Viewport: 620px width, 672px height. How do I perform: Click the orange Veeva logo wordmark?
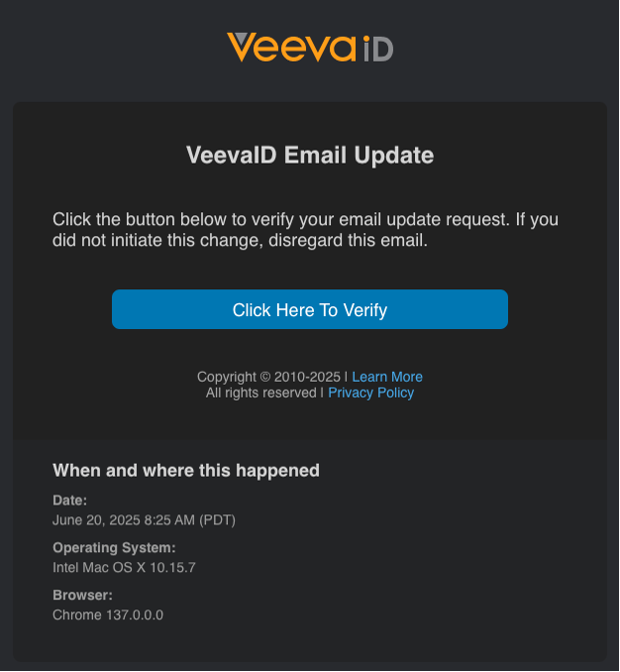pyautogui.click(x=291, y=48)
